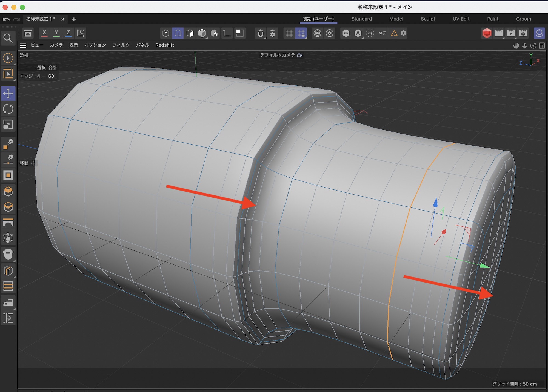The width and height of the screenshot is (548, 392).
Task: Switch to the UV Edit layout tab
Action: point(461,19)
